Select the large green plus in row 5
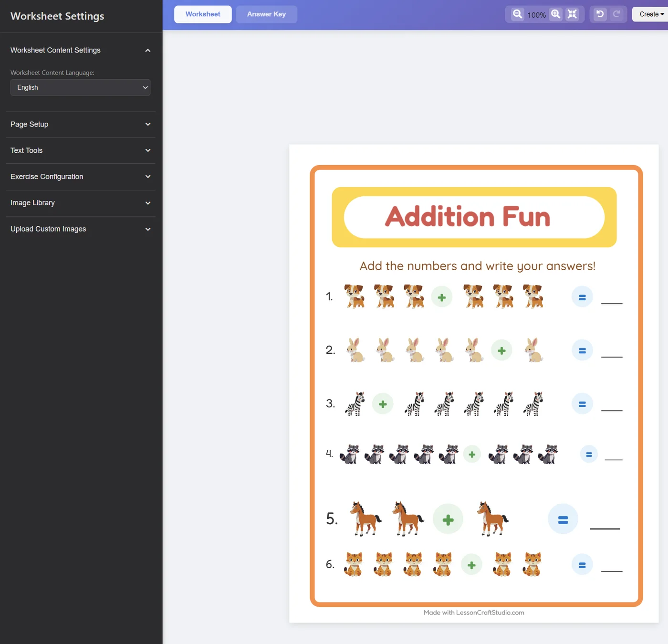The height and width of the screenshot is (644, 668). point(448,519)
